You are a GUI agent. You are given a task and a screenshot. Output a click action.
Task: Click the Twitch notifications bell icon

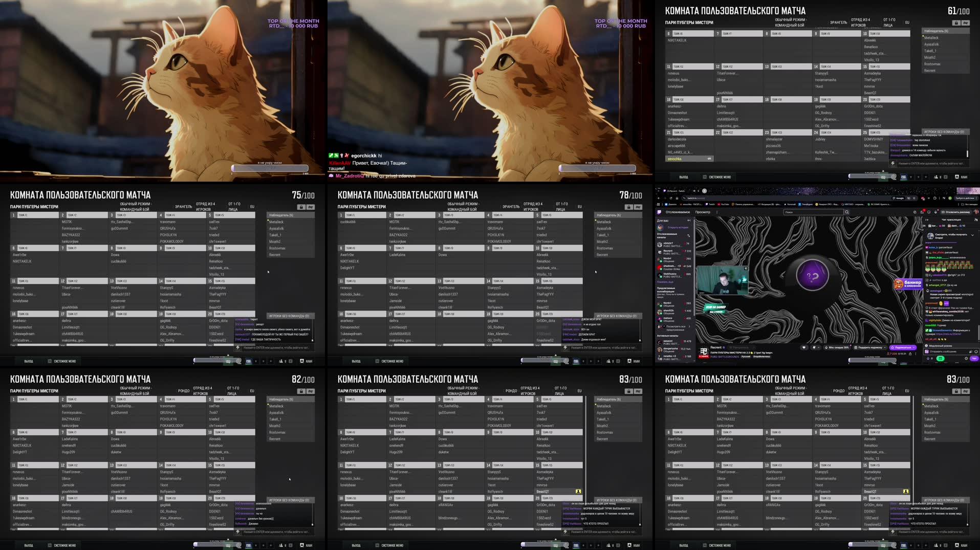pos(935,212)
